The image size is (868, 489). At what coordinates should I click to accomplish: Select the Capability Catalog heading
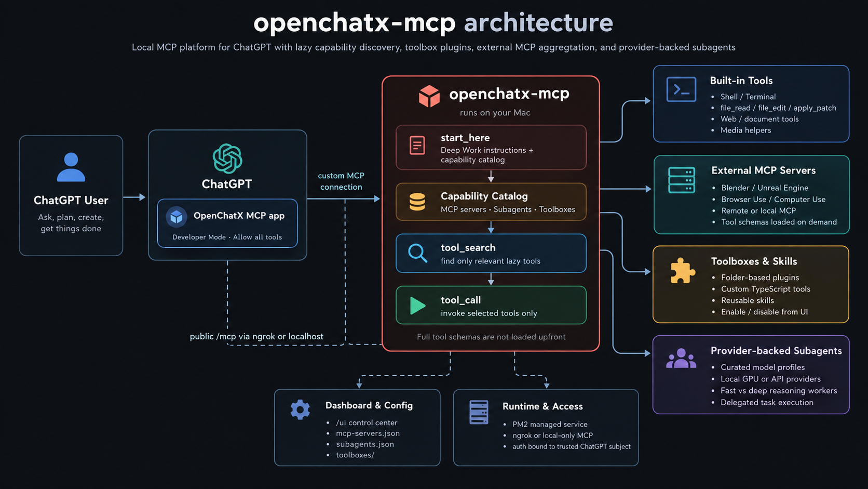pos(484,196)
